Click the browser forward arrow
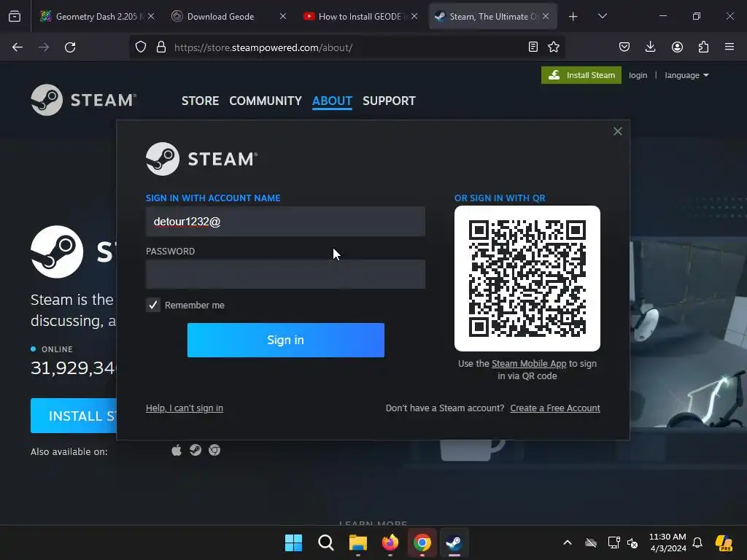The height and width of the screenshot is (560, 747). [x=44, y=47]
